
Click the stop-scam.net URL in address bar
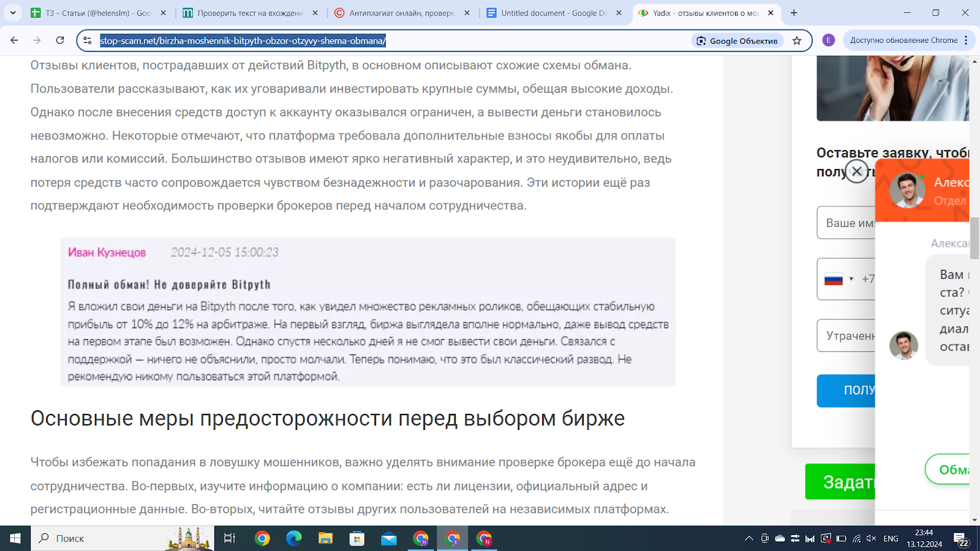(x=243, y=40)
